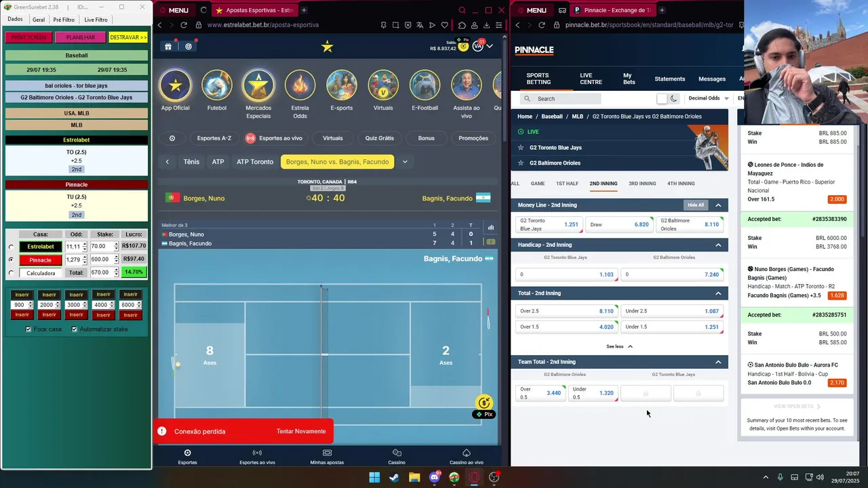Reload the estrelabet.bet.br page

[183, 25]
